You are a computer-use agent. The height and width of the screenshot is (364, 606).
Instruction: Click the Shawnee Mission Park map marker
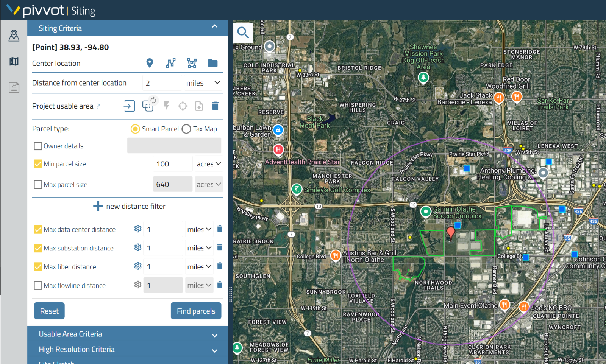click(423, 78)
